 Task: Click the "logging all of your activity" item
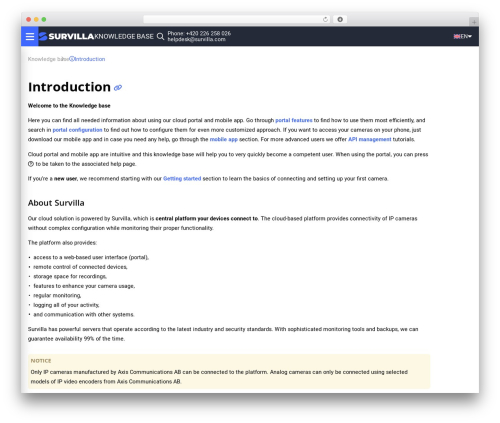[x=66, y=305]
